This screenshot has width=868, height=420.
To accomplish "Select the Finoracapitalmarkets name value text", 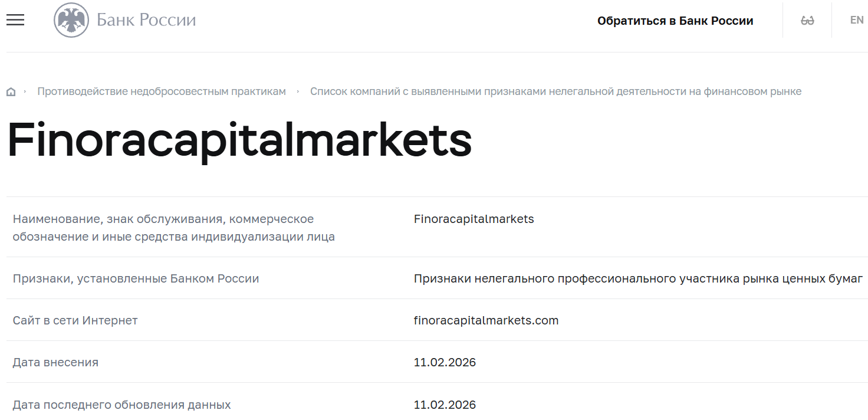I will (474, 218).
